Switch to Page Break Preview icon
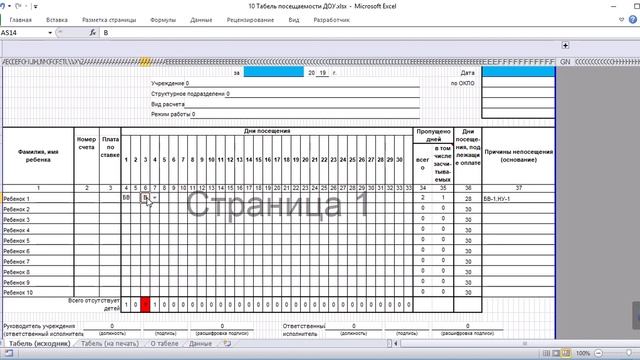Viewport: 640px width, 360px height. point(566,353)
